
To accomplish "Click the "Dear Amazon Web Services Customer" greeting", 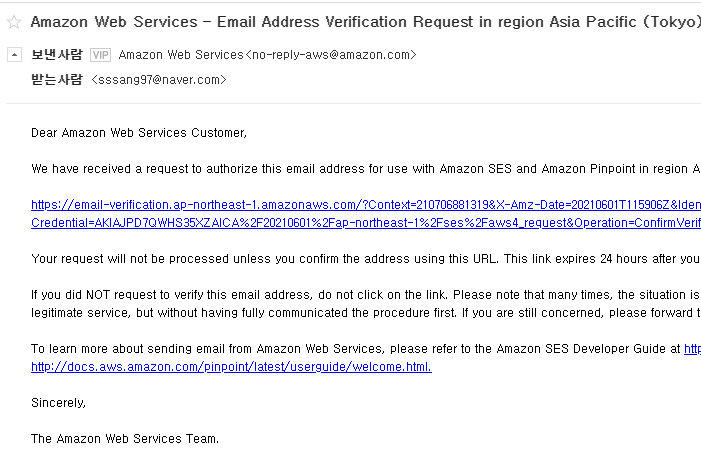I will click(x=139, y=132).
